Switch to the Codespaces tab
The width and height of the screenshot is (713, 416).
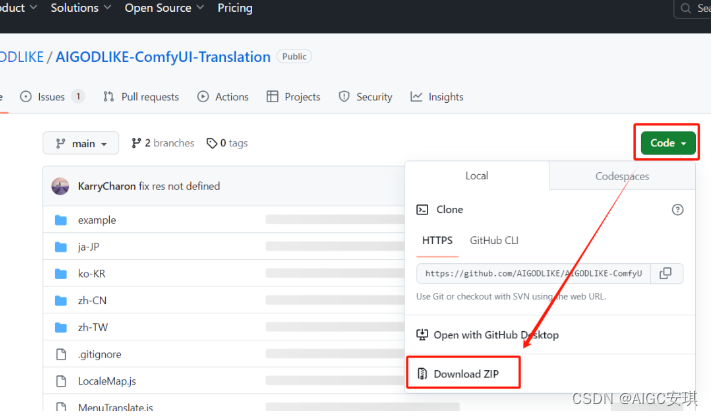click(622, 176)
